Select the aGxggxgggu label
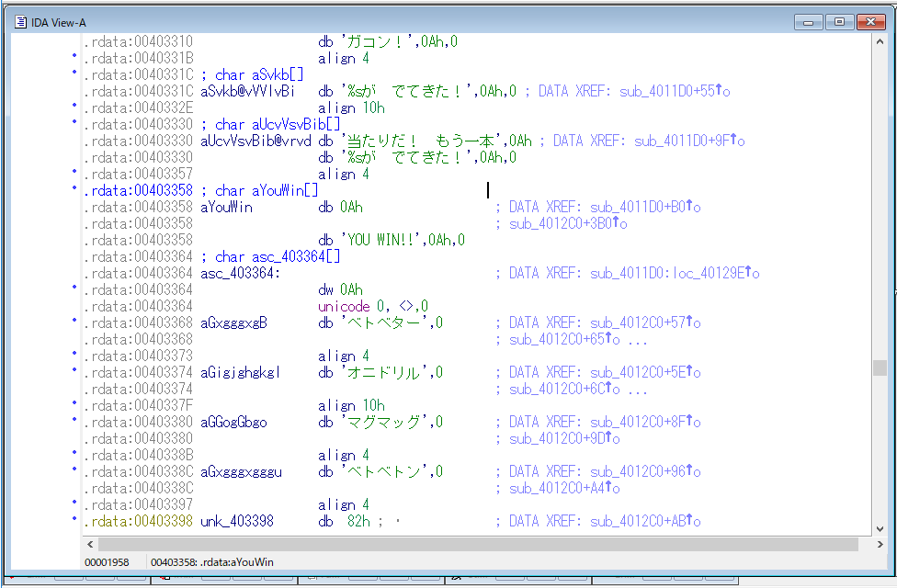This screenshot has height=588, width=897. pyautogui.click(x=241, y=472)
